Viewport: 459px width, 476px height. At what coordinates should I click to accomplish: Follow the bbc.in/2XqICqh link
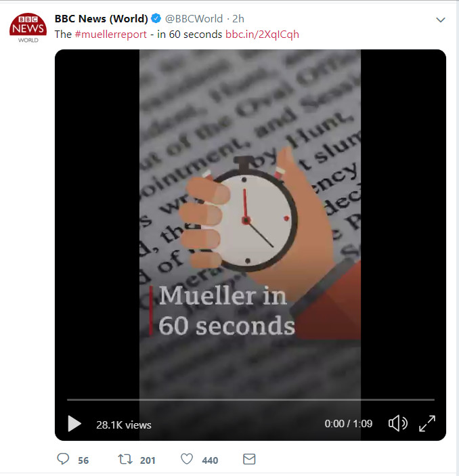click(262, 35)
